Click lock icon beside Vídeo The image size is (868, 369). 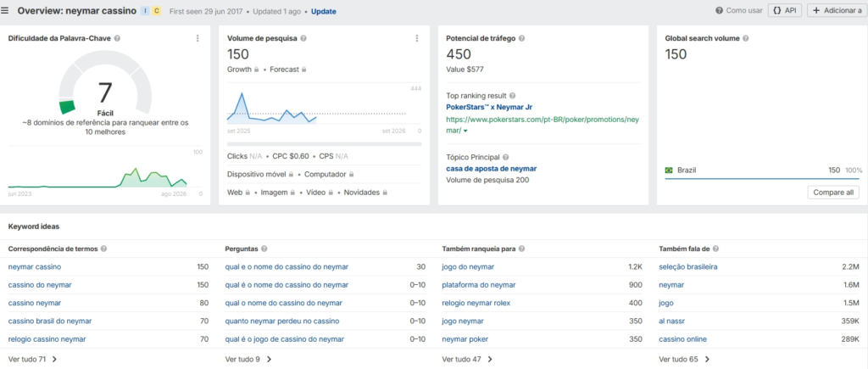tap(330, 193)
